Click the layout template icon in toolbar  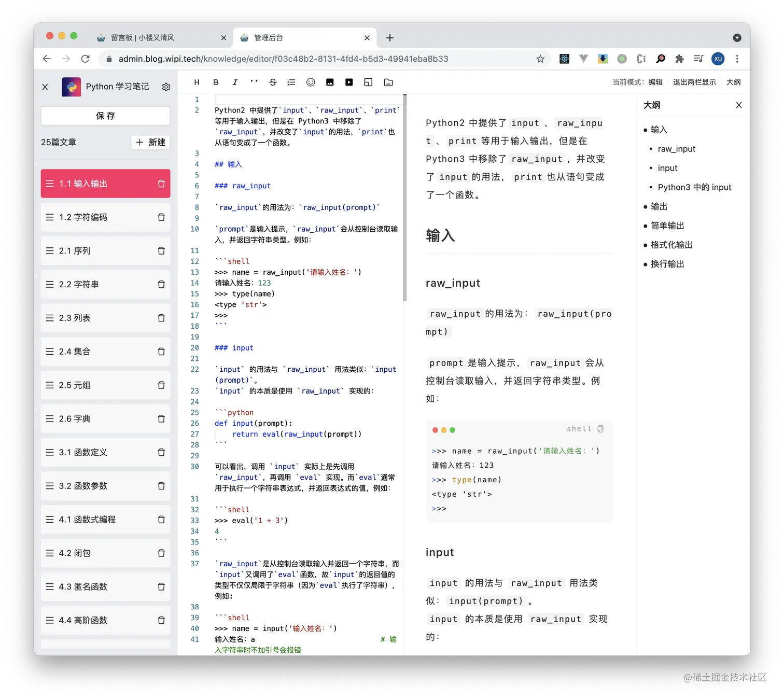[368, 82]
